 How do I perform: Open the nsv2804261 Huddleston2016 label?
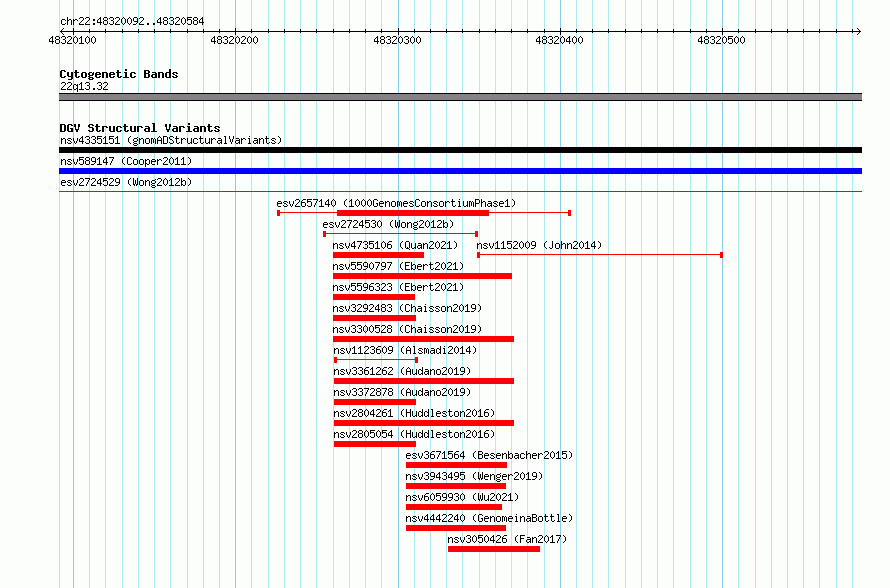[x=414, y=413]
